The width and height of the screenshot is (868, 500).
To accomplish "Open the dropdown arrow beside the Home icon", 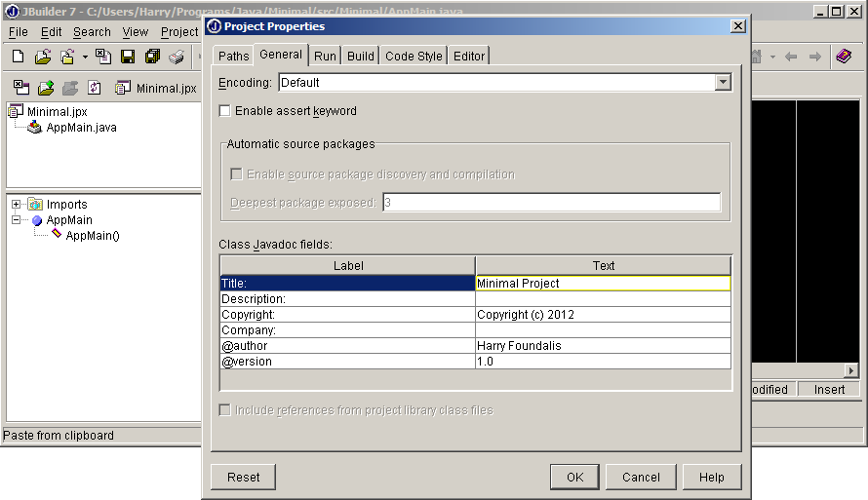I will pos(772,57).
